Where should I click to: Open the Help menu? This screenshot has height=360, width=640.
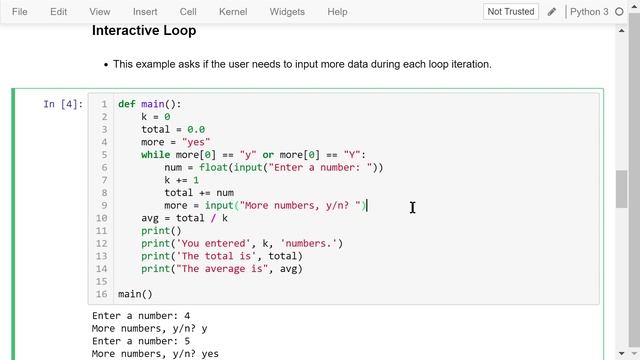337,12
